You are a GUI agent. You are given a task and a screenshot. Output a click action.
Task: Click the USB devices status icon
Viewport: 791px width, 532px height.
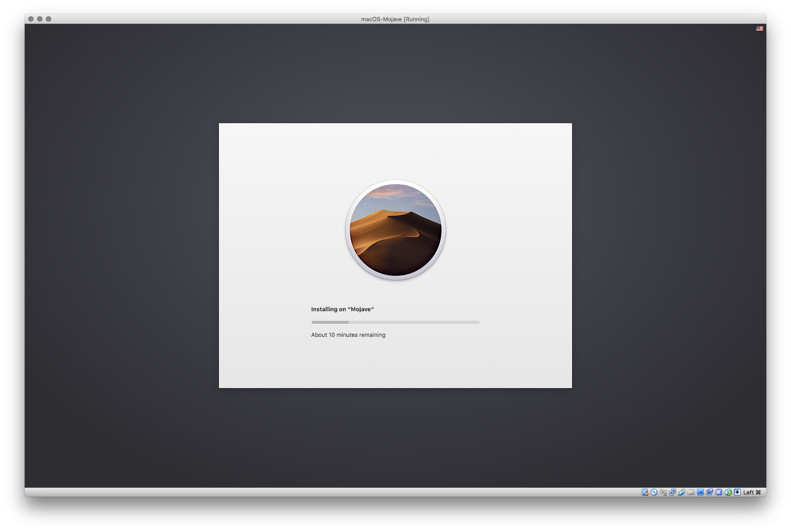click(682, 492)
